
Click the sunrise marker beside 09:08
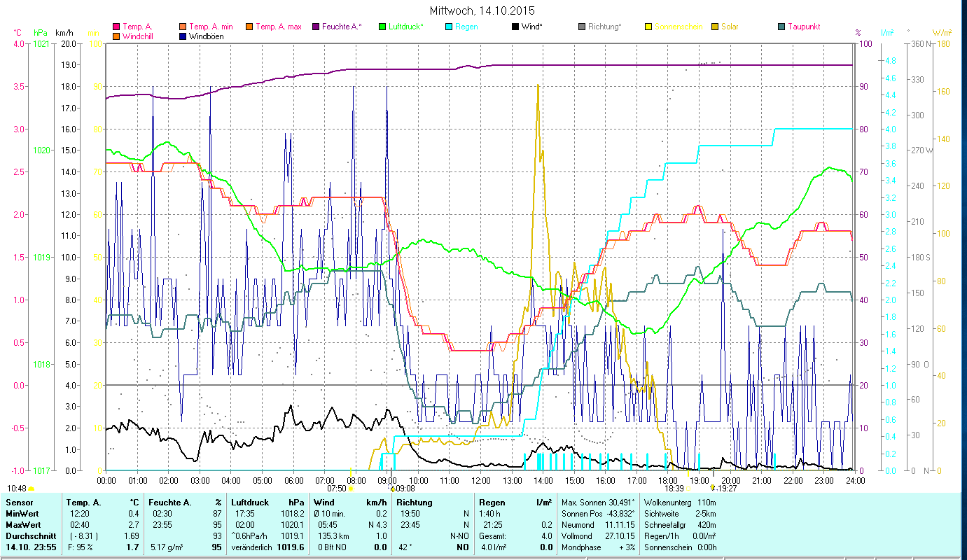(393, 489)
